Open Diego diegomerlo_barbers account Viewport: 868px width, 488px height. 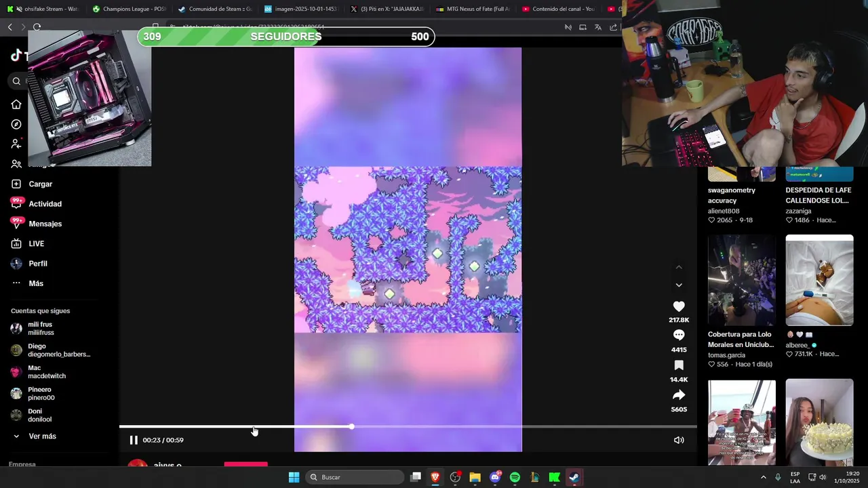[x=50, y=350]
